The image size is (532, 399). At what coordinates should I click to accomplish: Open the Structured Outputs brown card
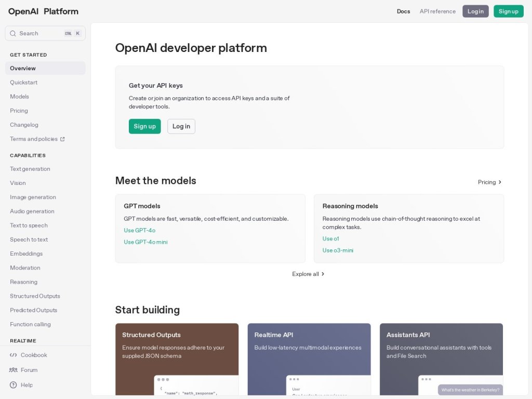pos(177,359)
